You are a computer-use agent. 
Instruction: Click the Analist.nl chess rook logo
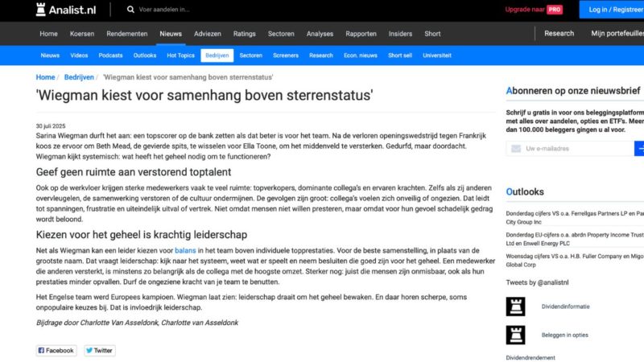[x=42, y=10]
